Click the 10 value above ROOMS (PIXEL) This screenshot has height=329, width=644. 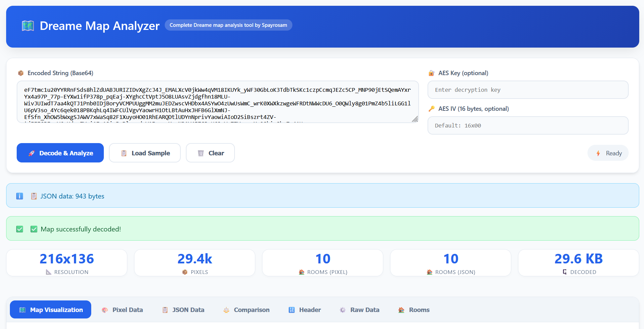323,259
